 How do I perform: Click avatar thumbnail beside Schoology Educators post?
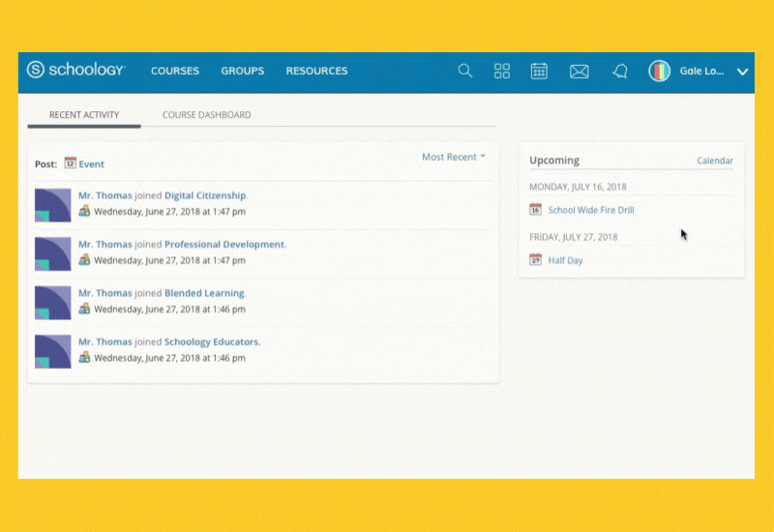[53, 351]
